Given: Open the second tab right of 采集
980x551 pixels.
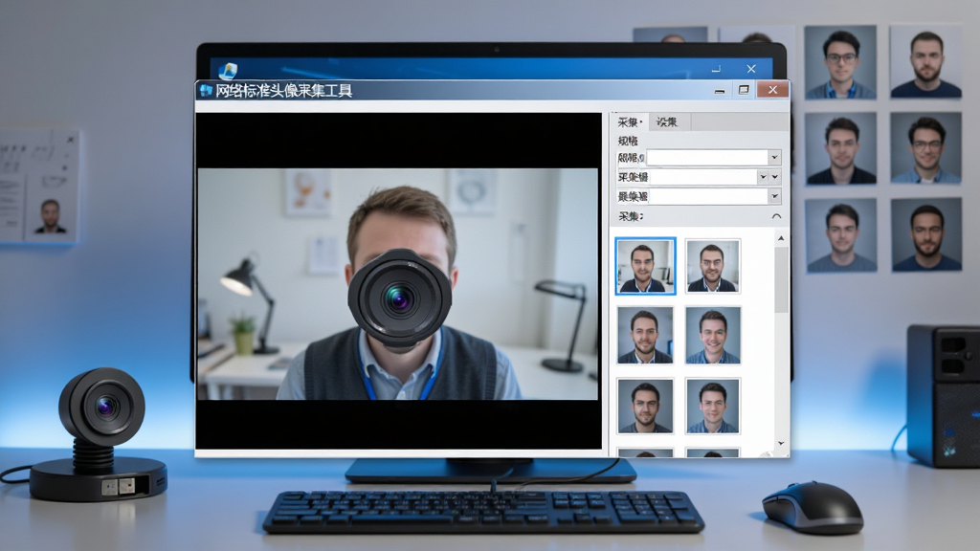Looking at the screenshot, I should (x=667, y=121).
